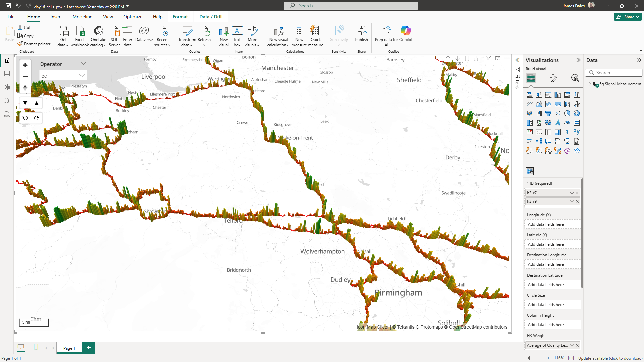Switch to desktop layout view

point(21,347)
